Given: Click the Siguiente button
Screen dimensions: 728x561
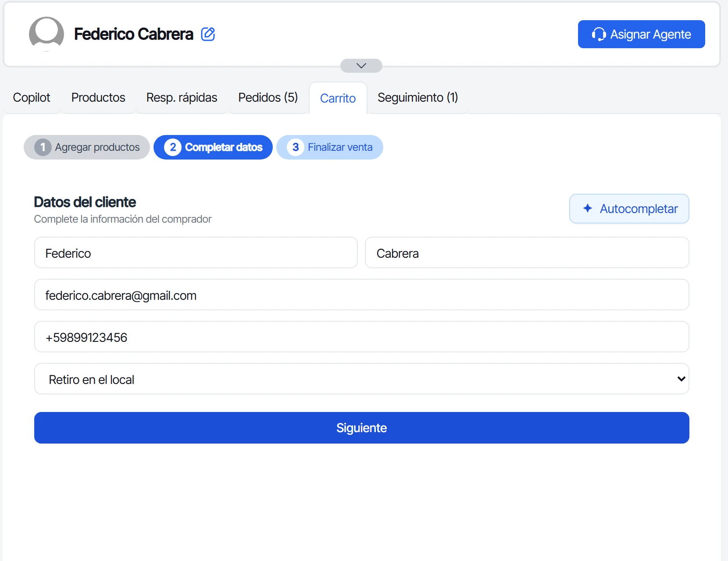Looking at the screenshot, I should (x=362, y=428).
